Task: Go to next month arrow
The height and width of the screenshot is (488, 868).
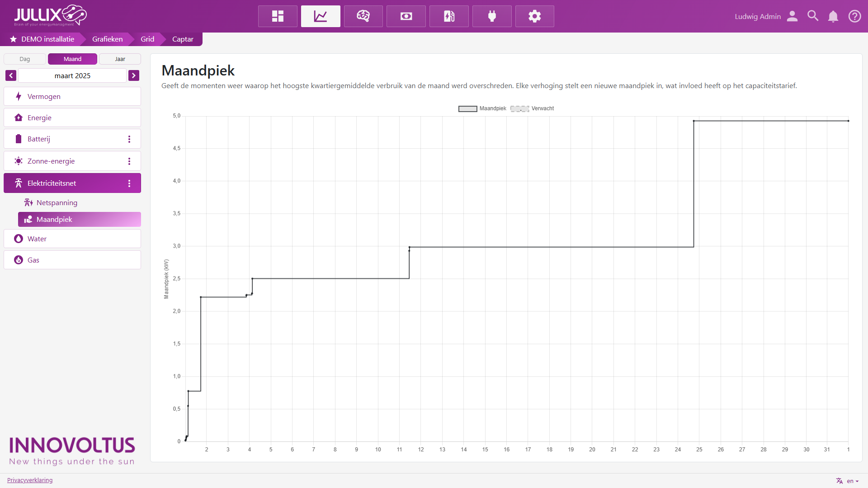Action: (x=133, y=75)
